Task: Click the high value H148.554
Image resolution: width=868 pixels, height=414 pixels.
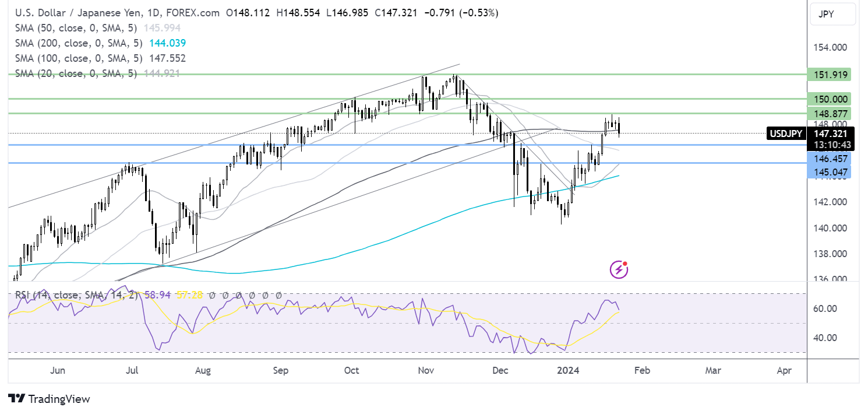Action: (299, 12)
